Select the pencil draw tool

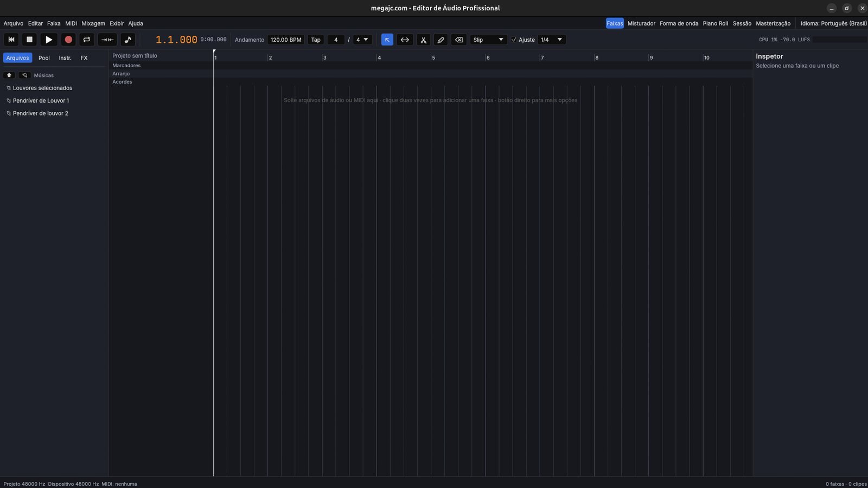pos(441,40)
